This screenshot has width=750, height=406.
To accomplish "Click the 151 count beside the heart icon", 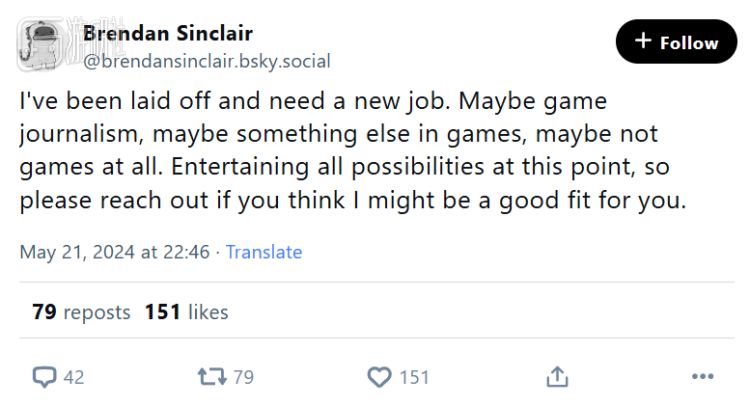I will [414, 377].
